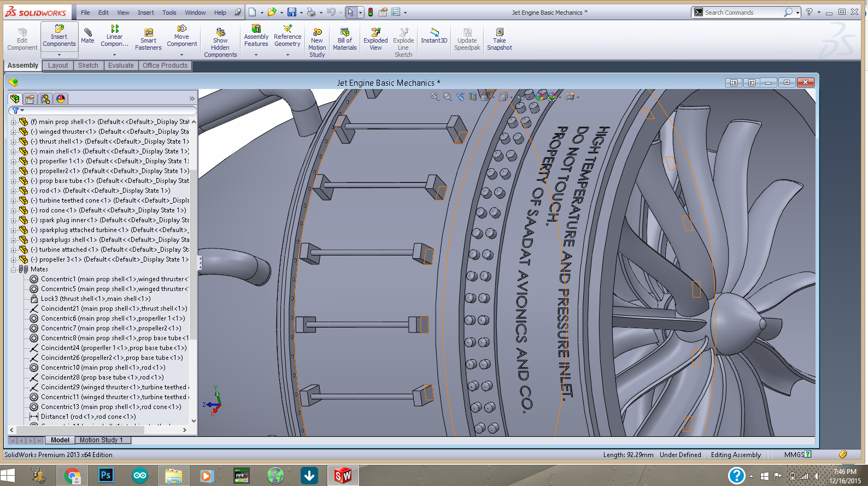Image resolution: width=868 pixels, height=486 pixels.
Task: Click Instant3D tool
Action: tap(434, 36)
